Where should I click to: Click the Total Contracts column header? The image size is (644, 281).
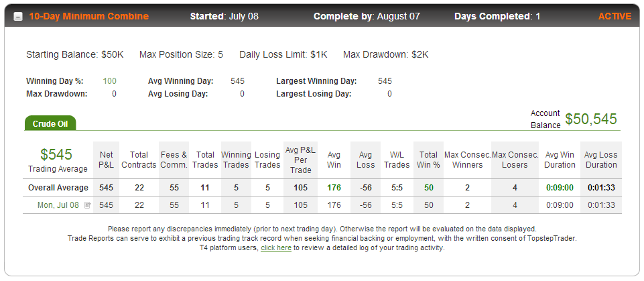point(139,160)
